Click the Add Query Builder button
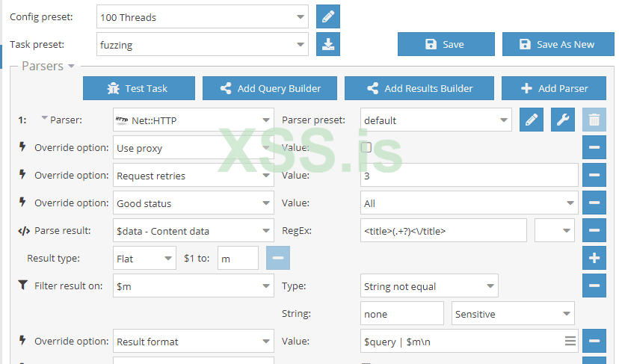The width and height of the screenshot is (619, 364). click(x=270, y=88)
